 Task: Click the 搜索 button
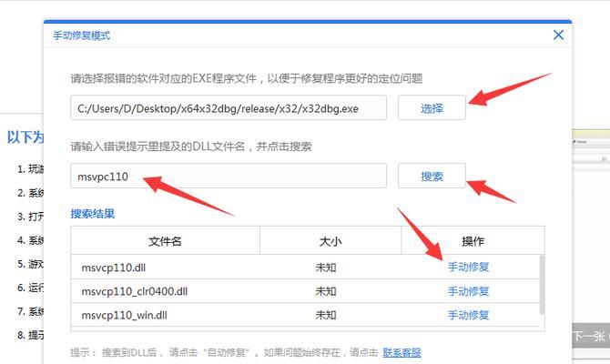[x=432, y=177]
